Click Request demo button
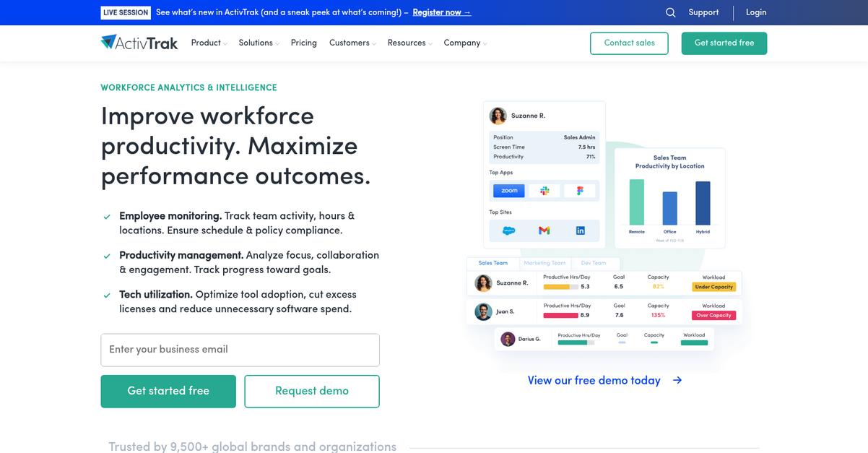The height and width of the screenshot is (453, 868). pos(312,391)
